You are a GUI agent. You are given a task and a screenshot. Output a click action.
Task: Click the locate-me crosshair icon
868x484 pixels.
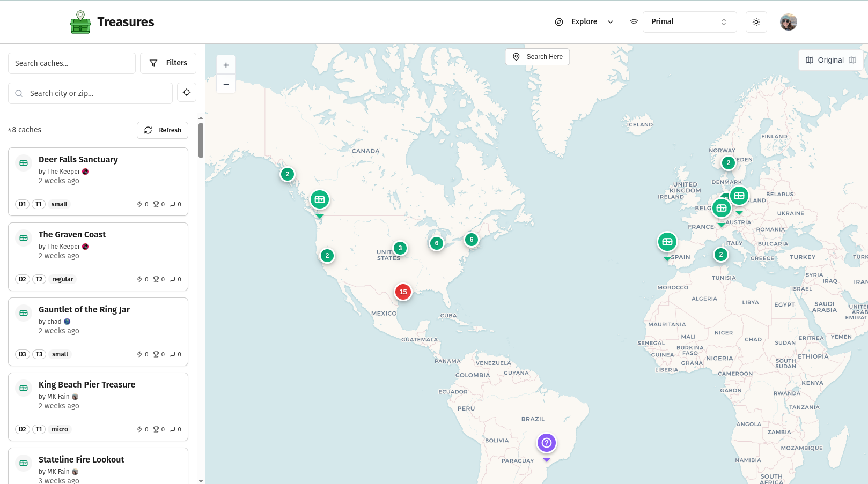(x=186, y=93)
